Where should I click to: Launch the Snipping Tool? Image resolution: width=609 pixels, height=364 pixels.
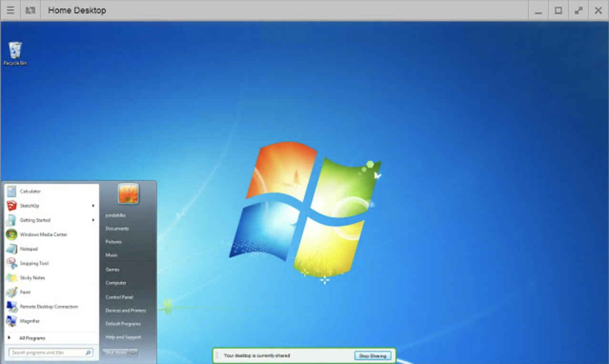tap(51, 263)
